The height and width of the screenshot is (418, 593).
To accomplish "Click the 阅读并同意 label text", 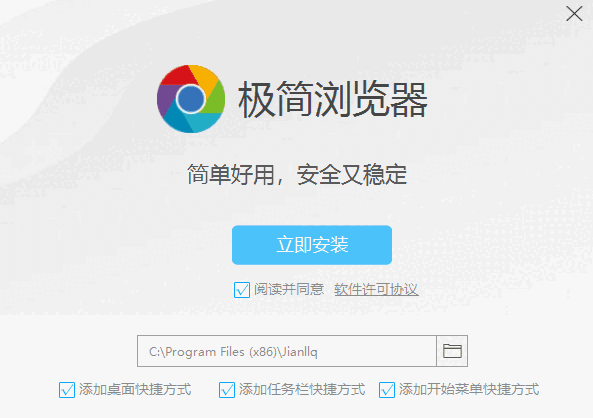I will [x=289, y=289].
